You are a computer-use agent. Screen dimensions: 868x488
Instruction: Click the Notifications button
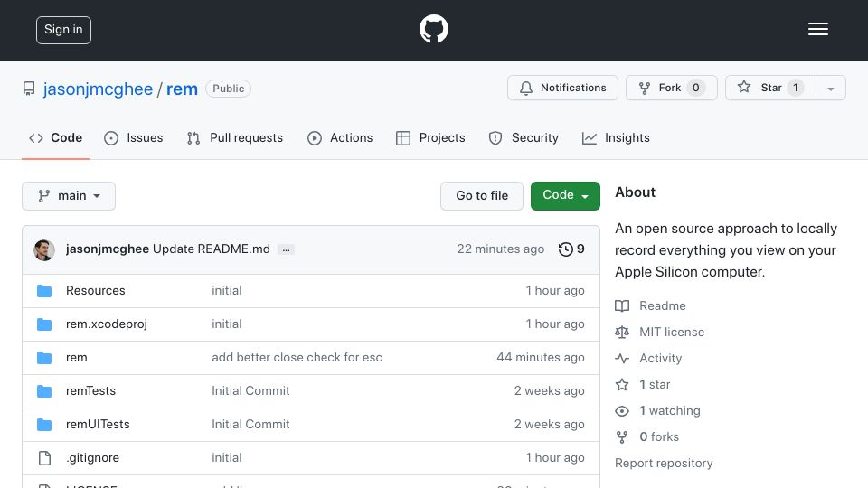click(562, 88)
